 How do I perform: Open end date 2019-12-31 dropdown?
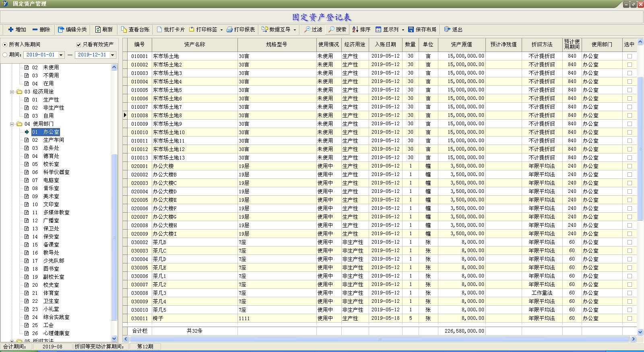coord(113,55)
